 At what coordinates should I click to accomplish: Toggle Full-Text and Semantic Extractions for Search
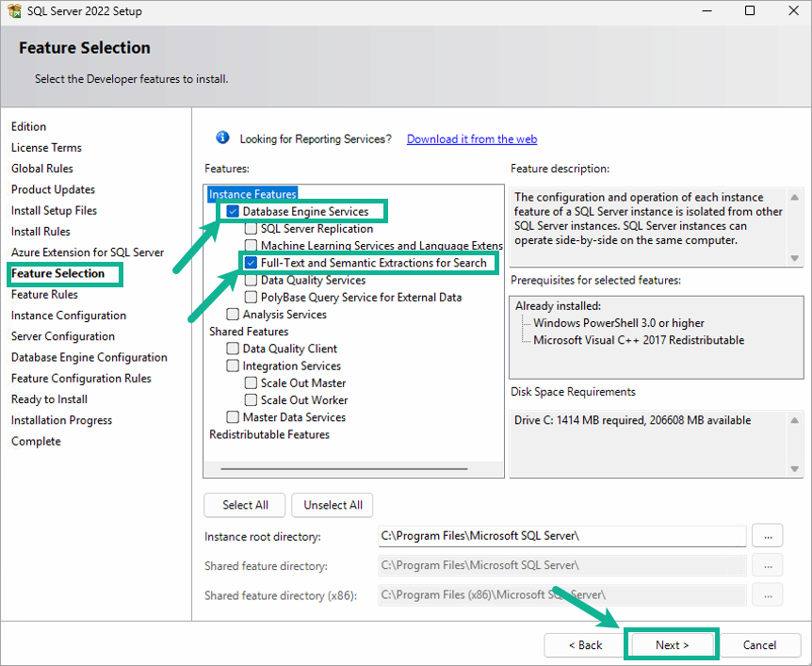251,263
